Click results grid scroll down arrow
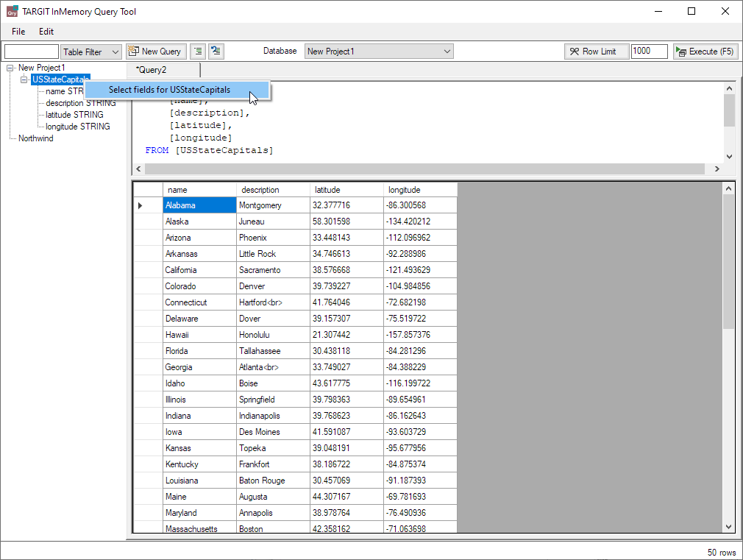 click(729, 527)
